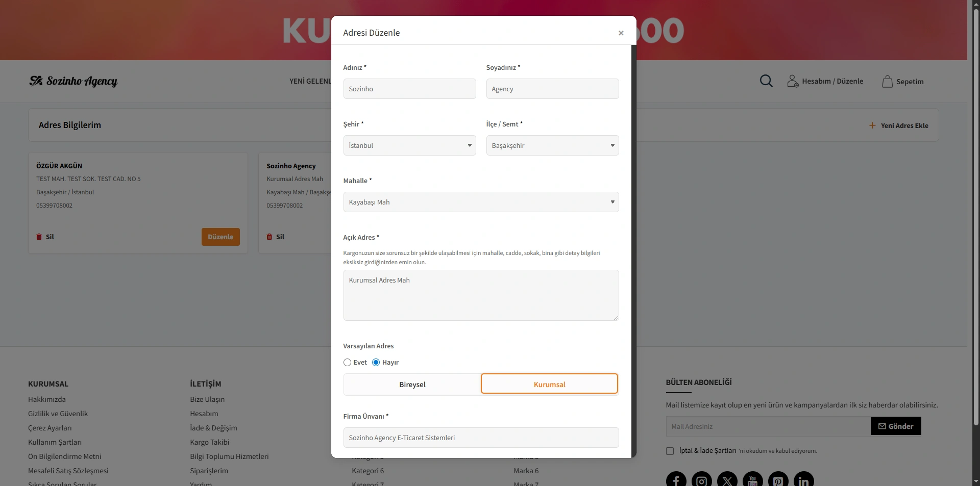Check the İptal & İade Şartları checkbox
Viewport: 980px width, 486px height.
pyautogui.click(x=670, y=451)
